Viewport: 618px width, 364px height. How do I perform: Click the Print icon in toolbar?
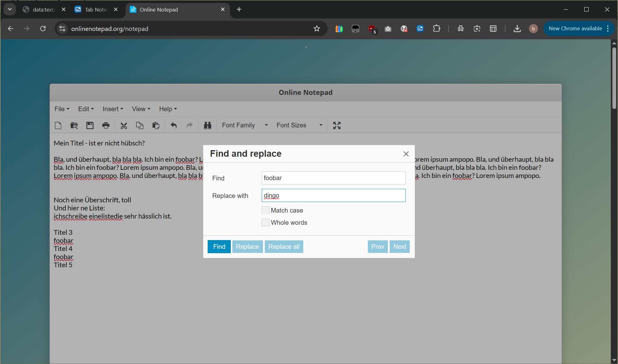click(106, 125)
